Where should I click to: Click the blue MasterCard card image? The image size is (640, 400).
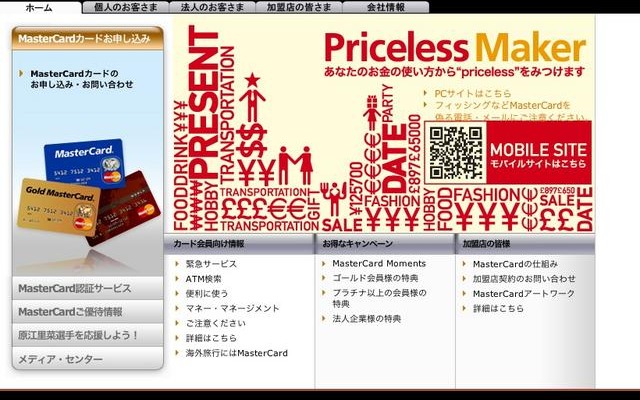84,162
